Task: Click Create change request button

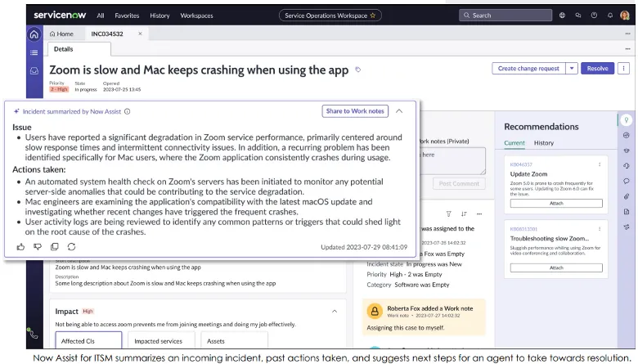Action: (x=528, y=69)
